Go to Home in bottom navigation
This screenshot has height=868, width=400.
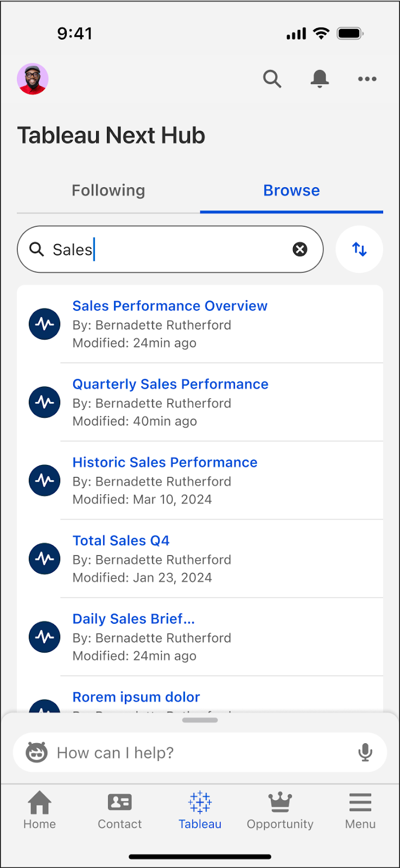[x=40, y=802]
